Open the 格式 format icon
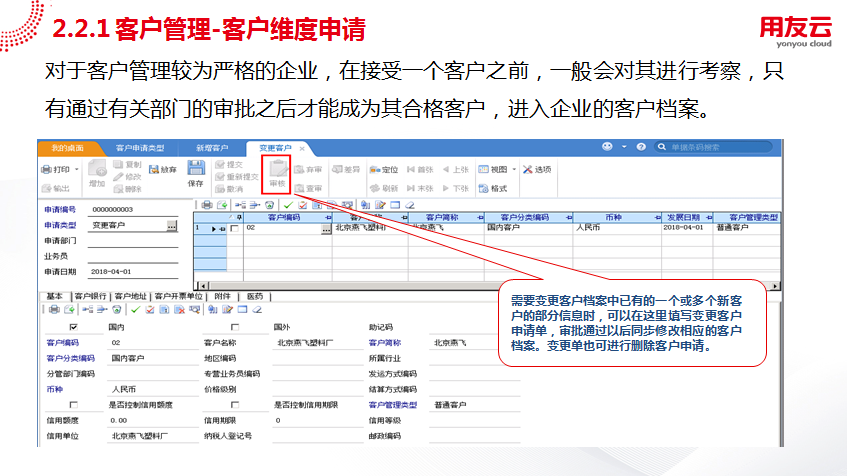847x476 pixels. coord(483,188)
